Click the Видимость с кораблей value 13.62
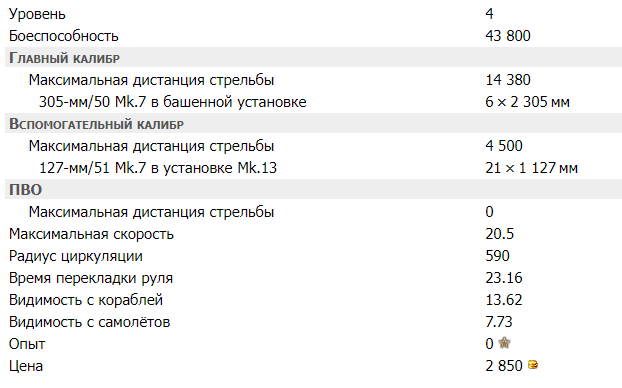The height and width of the screenshot is (388, 622). (504, 300)
